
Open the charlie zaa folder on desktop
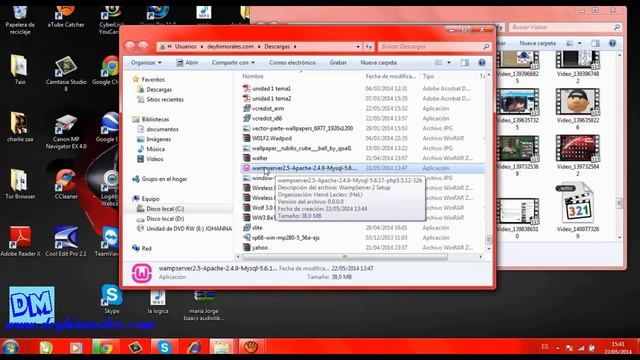click(x=20, y=127)
